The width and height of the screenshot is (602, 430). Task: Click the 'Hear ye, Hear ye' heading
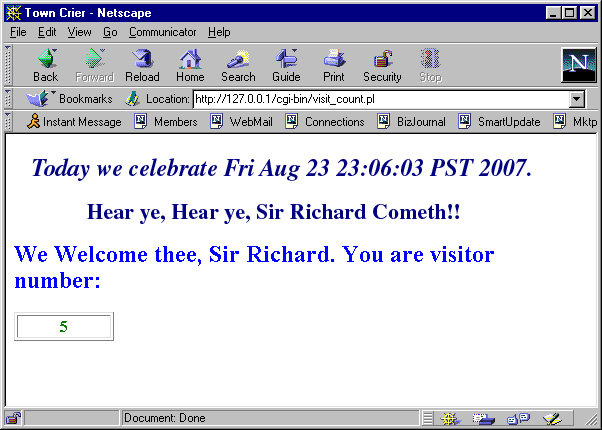point(273,212)
